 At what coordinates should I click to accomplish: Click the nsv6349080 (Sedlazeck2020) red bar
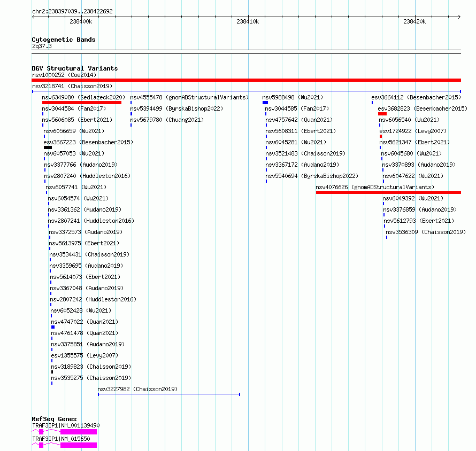(x=82, y=103)
